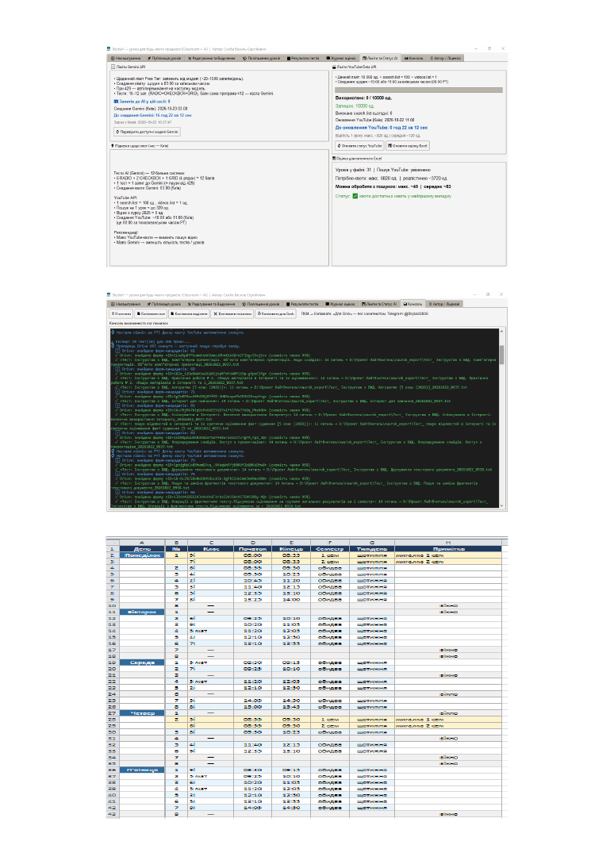Click the console vertical scrollbar thumb

[x=501, y=355]
